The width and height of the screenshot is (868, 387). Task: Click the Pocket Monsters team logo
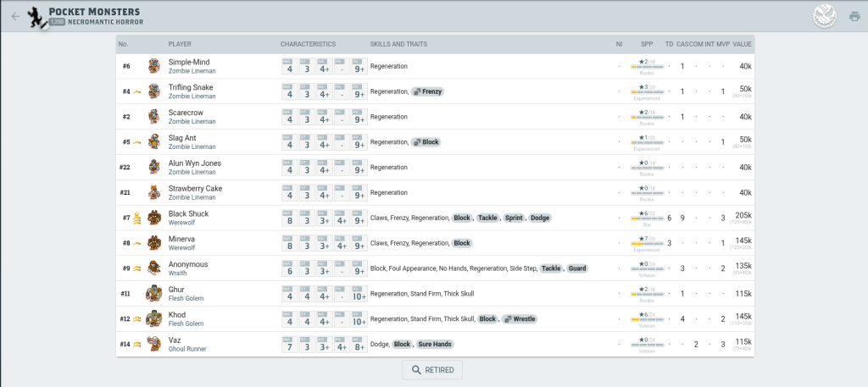pos(36,16)
